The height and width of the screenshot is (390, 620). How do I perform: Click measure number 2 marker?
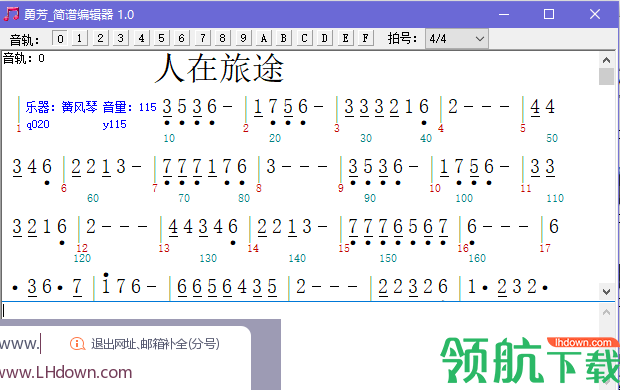point(246,128)
